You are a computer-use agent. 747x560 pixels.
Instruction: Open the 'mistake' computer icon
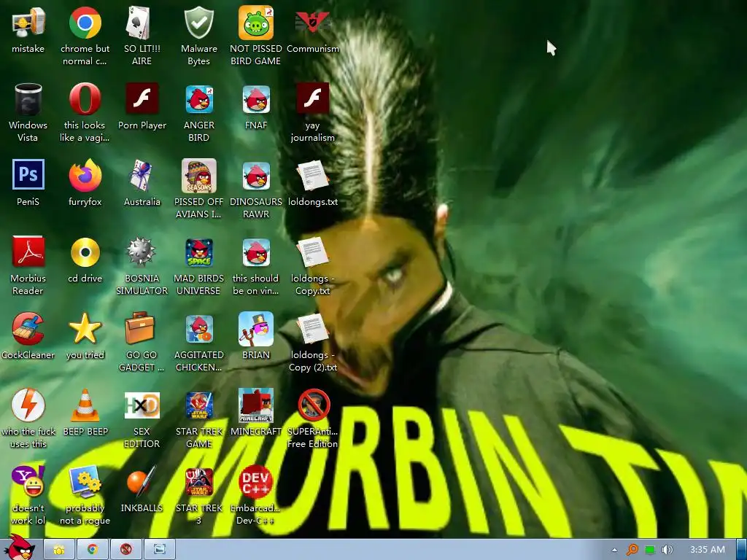[28, 23]
